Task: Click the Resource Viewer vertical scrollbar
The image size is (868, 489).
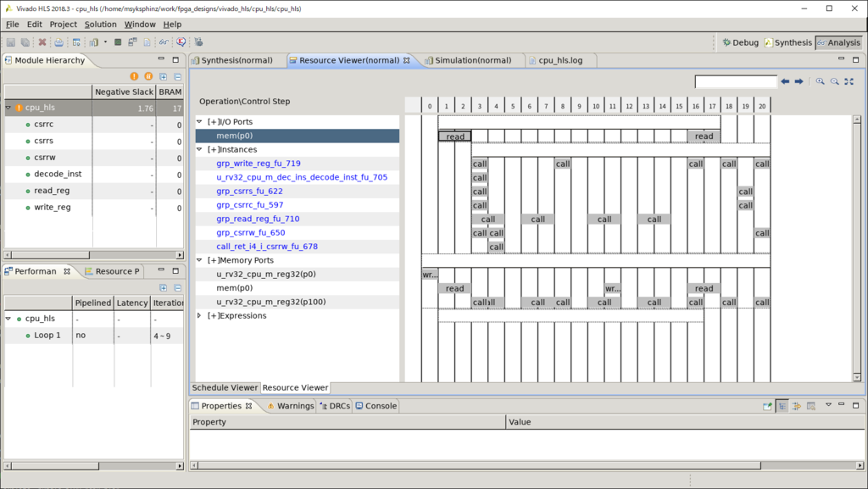Action: (857, 247)
